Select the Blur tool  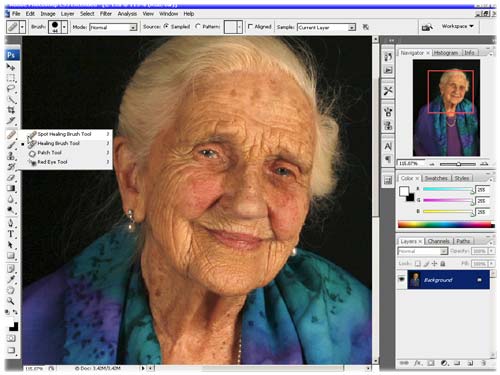tap(11, 199)
